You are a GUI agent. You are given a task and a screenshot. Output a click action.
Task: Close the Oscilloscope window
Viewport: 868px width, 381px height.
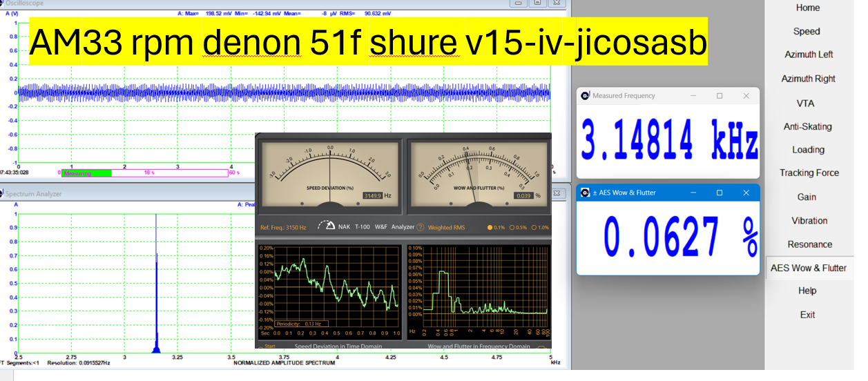coord(556,3)
